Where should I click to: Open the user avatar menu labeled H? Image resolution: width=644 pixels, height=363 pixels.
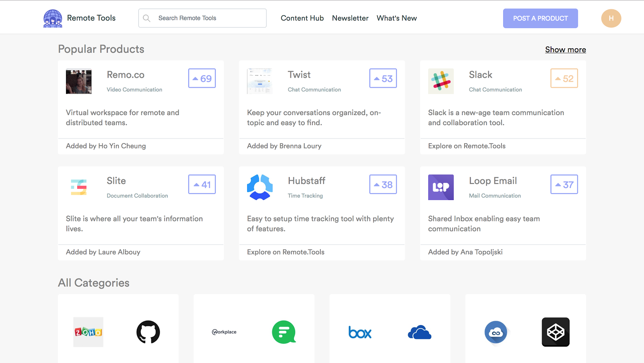611,19
